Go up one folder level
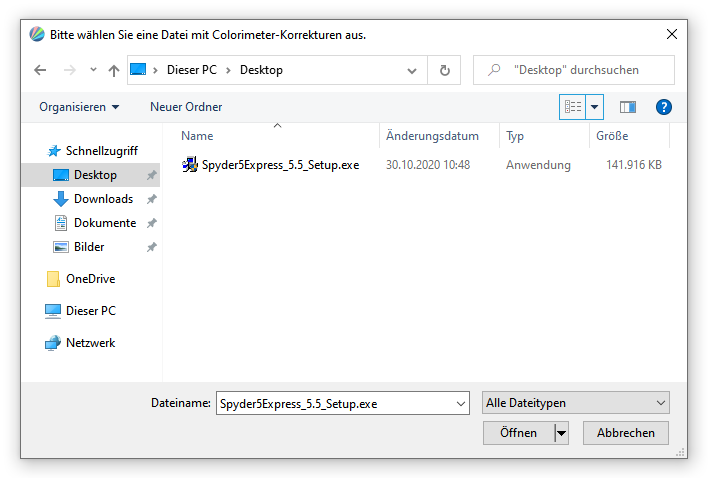The width and height of the screenshot is (708, 478). click(114, 70)
